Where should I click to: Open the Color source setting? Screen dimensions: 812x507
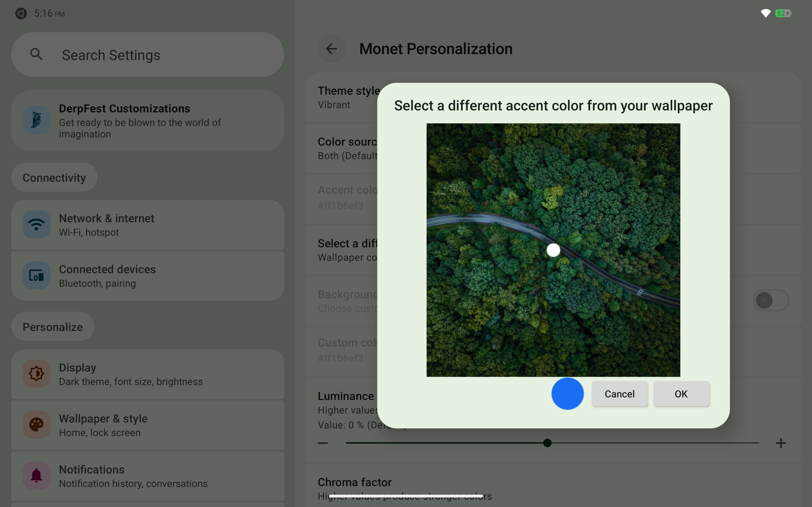point(346,148)
